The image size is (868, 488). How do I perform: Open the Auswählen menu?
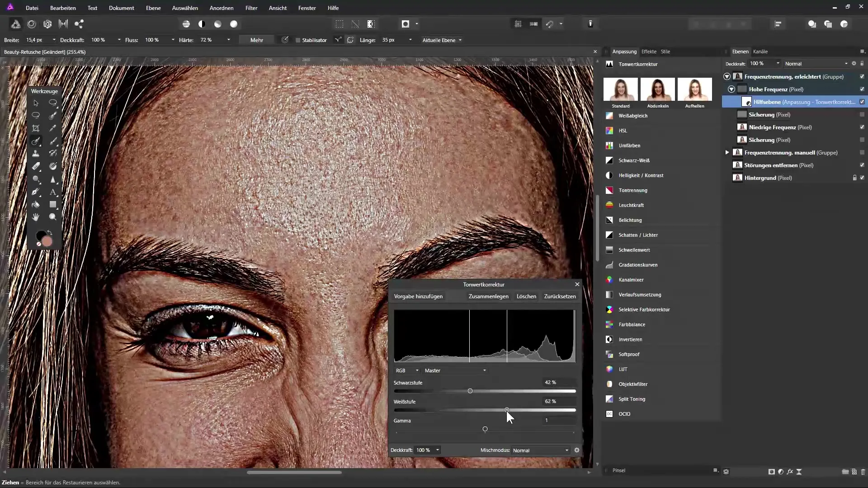185,8
